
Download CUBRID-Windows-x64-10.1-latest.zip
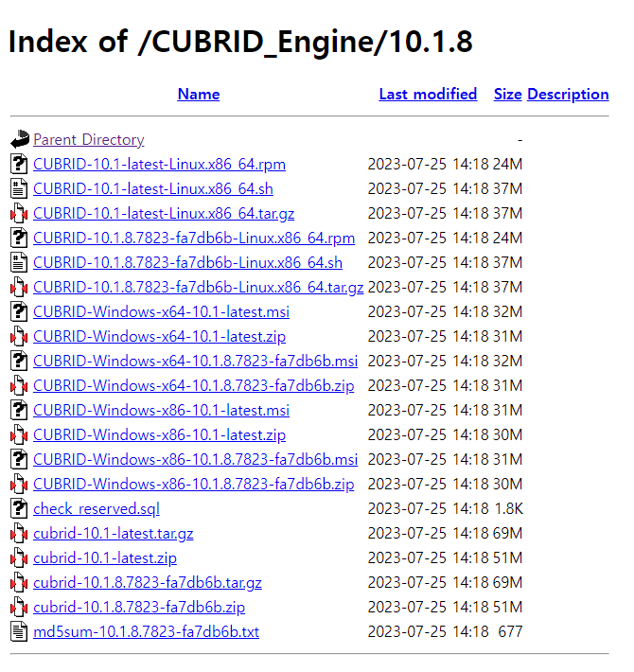point(159,336)
